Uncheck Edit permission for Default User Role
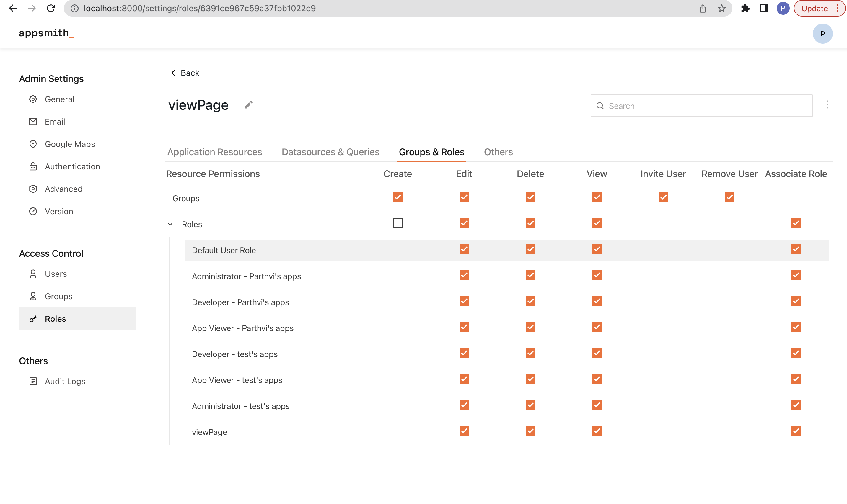The image size is (847, 504). 464,249
